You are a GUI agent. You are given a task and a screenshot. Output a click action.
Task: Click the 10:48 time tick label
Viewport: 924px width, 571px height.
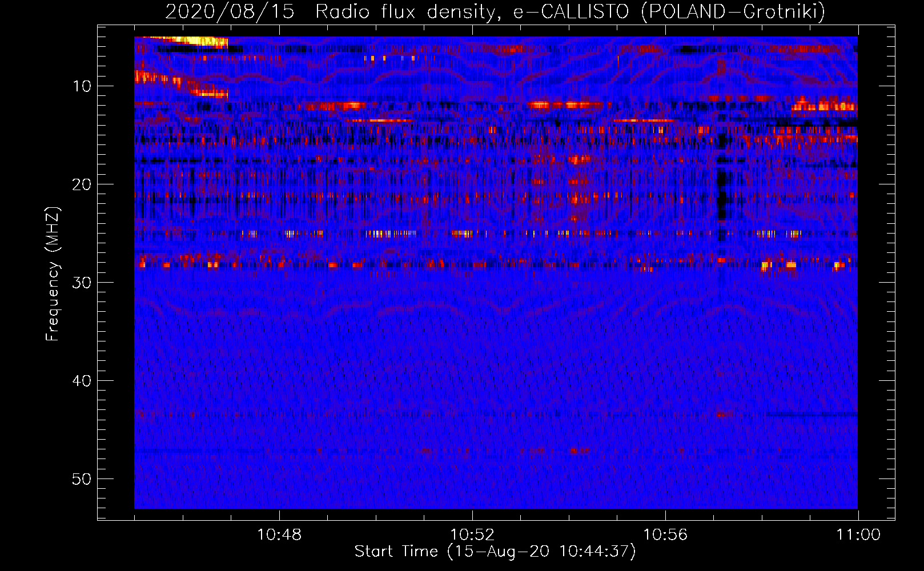tap(279, 535)
